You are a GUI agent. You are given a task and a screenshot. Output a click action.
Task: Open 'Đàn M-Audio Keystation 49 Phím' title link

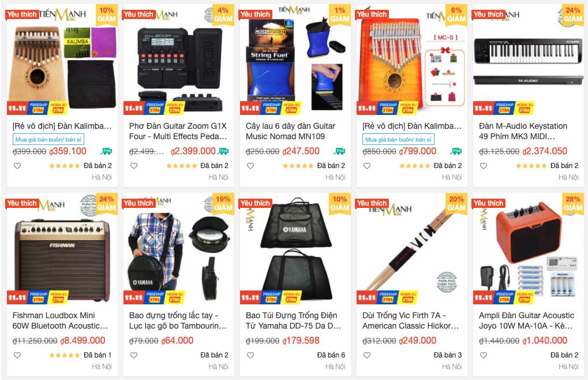tap(523, 131)
